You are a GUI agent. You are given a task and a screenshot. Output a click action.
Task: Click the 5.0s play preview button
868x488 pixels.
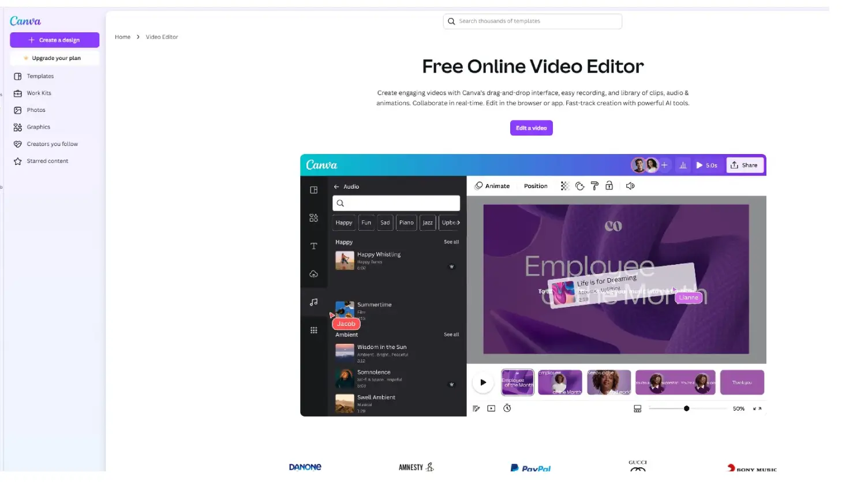coord(706,165)
